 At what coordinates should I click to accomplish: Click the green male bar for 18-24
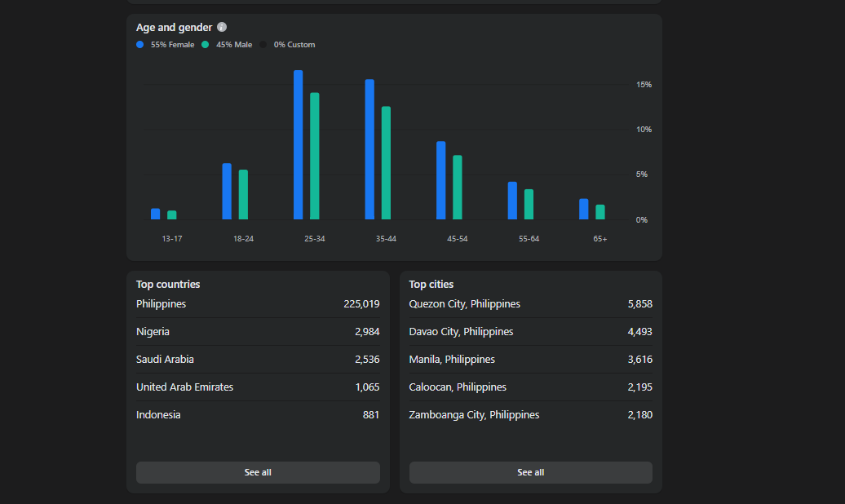(x=244, y=195)
